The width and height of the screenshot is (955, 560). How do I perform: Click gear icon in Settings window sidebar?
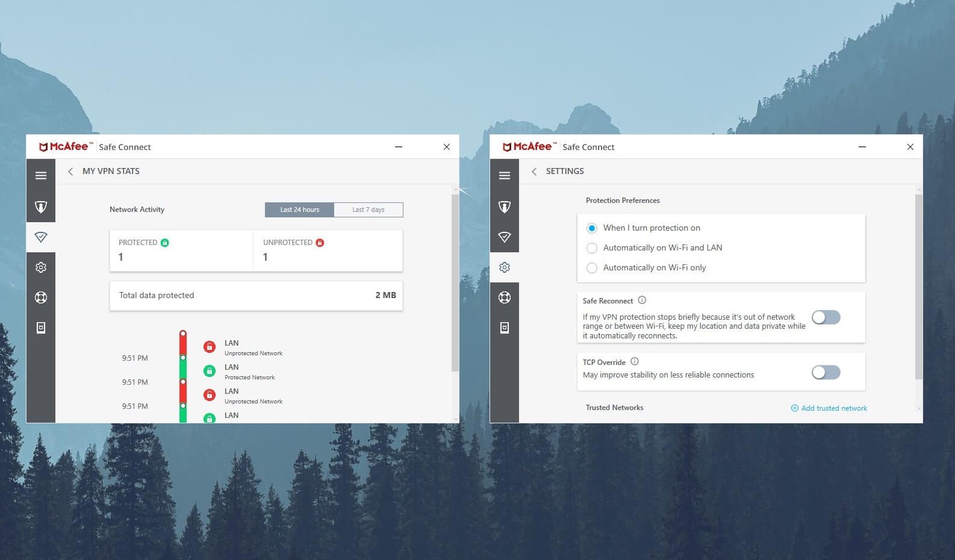tap(505, 267)
